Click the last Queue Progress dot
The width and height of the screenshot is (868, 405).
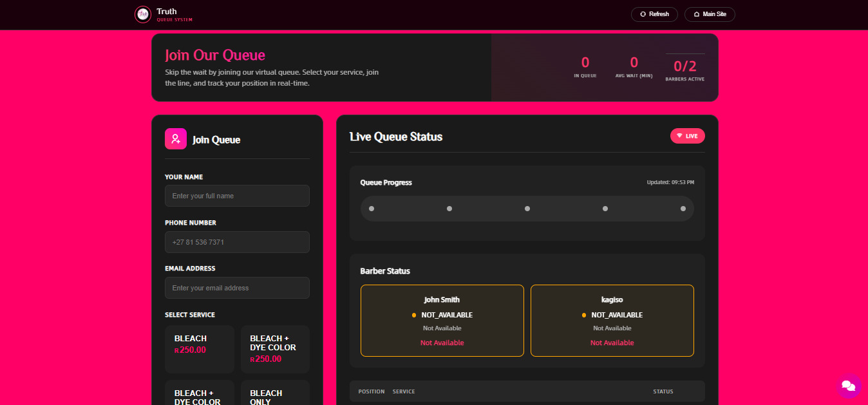click(x=683, y=209)
